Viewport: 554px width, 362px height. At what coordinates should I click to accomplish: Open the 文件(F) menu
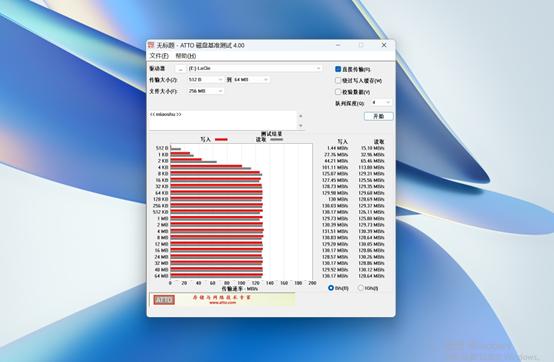click(159, 56)
